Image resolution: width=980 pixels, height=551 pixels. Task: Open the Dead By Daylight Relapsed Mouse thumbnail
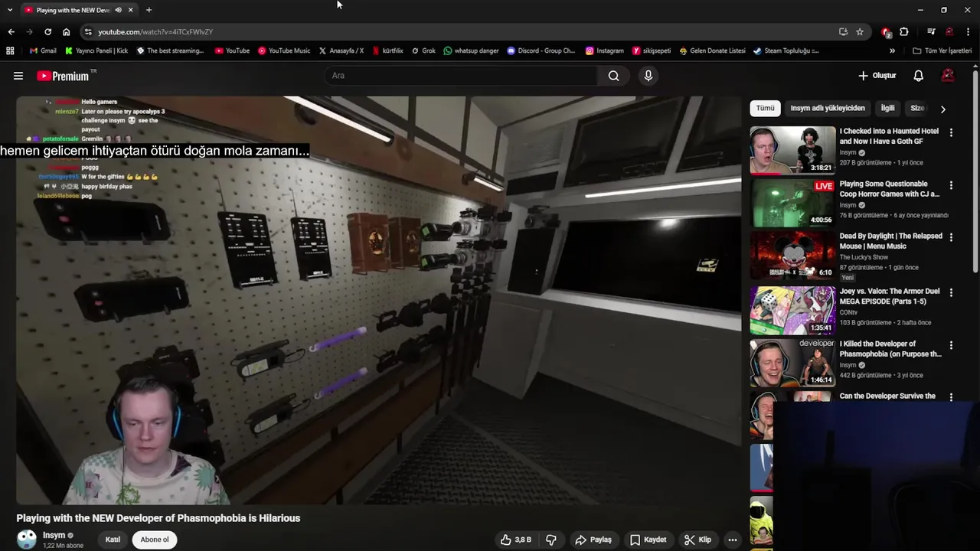coord(792,256)
